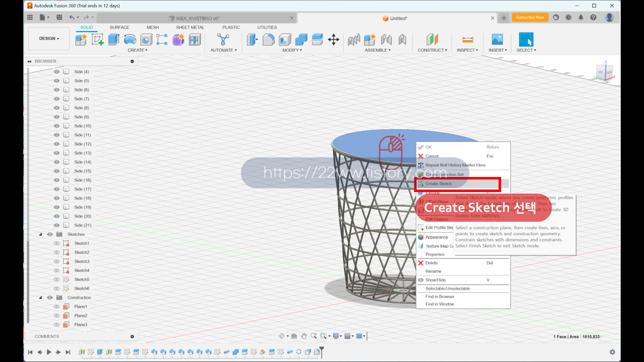Screen dimensions: 644x362
Task: Select Side (12) in the browser
Action: 83,144
